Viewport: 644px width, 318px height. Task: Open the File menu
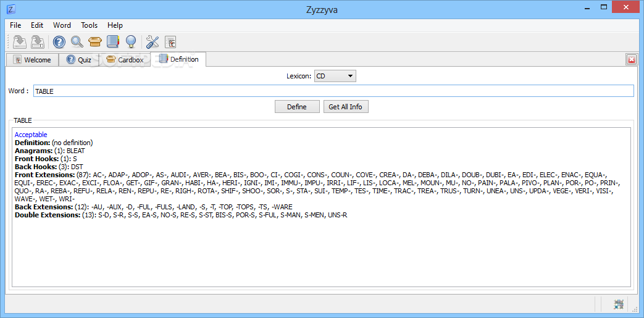pos(15,25)
